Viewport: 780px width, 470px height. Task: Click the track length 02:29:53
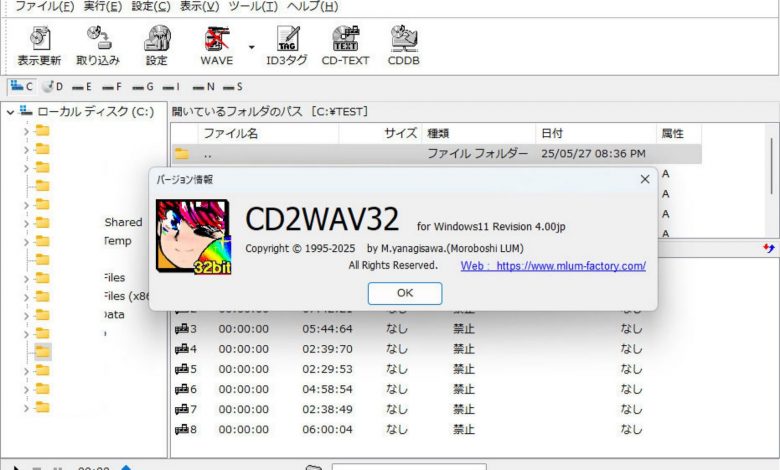click(327, 369)
